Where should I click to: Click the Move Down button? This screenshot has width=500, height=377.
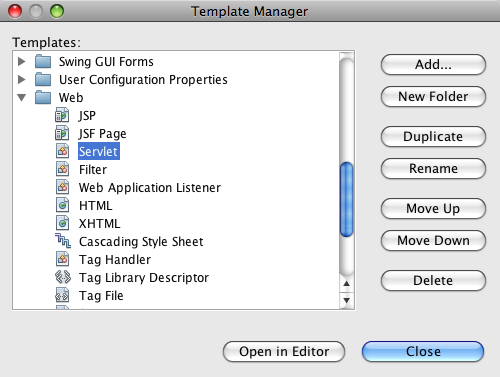pos(433,241)
